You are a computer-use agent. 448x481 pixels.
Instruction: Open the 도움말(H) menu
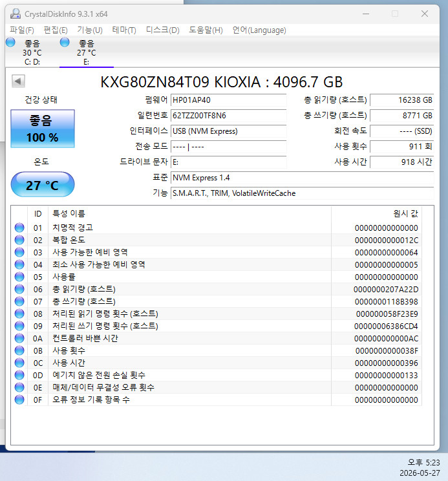pyautogui.click(x=206, y=30)
